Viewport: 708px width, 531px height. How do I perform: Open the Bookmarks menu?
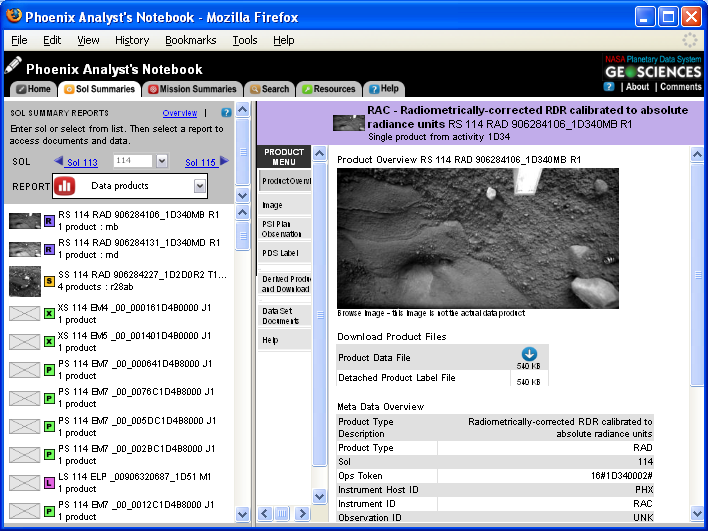click(x=190, y=40)
